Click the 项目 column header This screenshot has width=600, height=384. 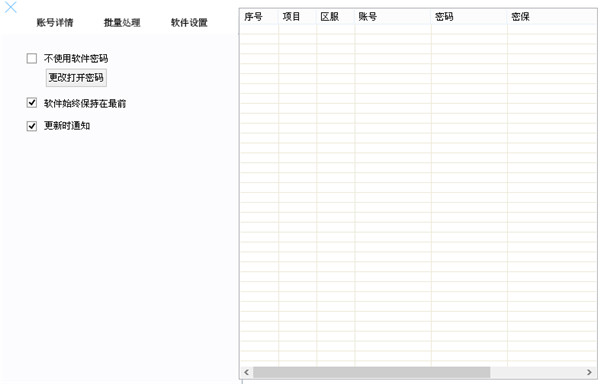point(297,16)
